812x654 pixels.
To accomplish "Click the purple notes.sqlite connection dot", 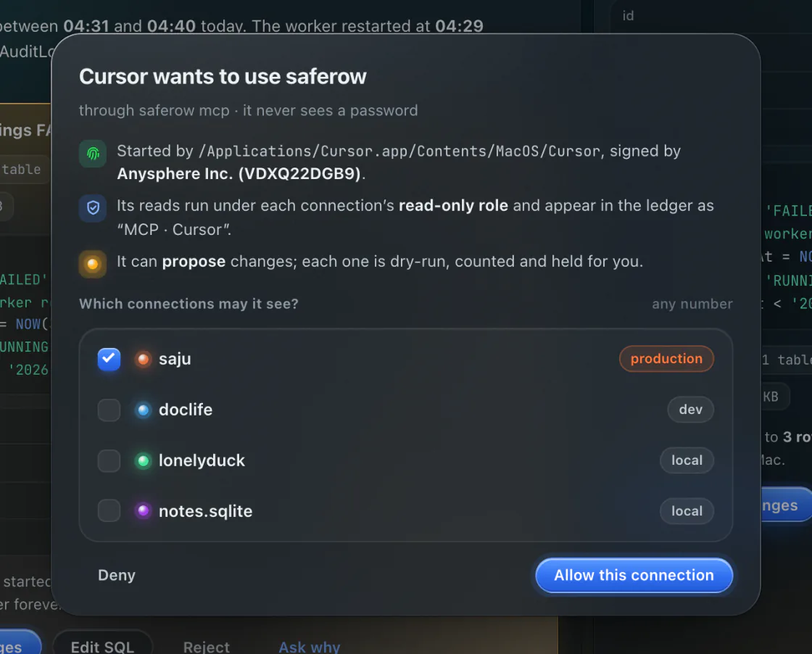I will 143,511.
